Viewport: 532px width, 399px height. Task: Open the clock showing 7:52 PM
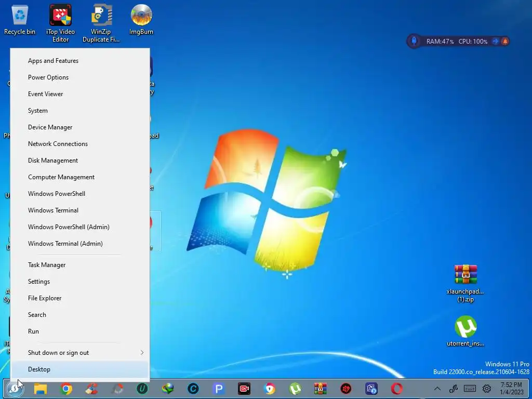coord(512,389)
